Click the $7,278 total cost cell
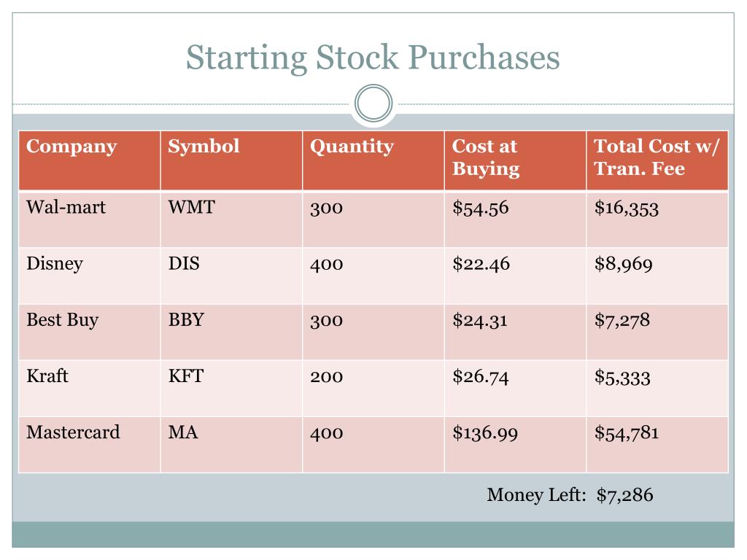This screenshot has height=560, width=747. pyautogui.click(x=657, y=332)
